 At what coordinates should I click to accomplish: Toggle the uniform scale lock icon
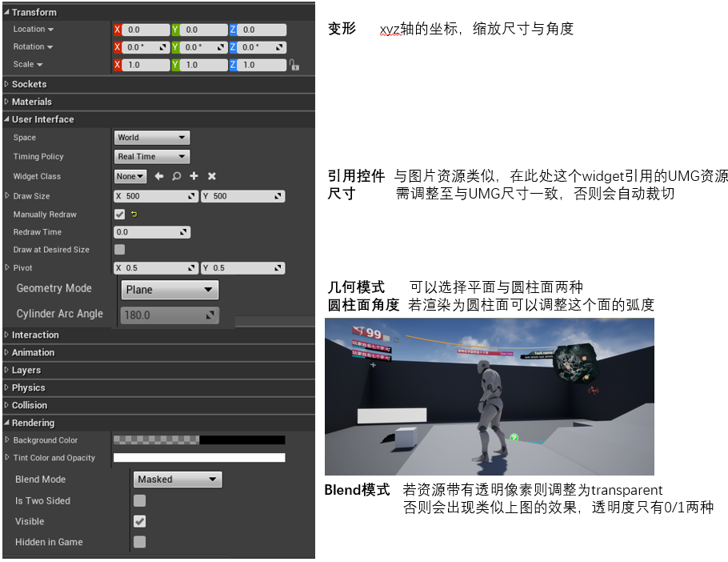click(294, 65)
